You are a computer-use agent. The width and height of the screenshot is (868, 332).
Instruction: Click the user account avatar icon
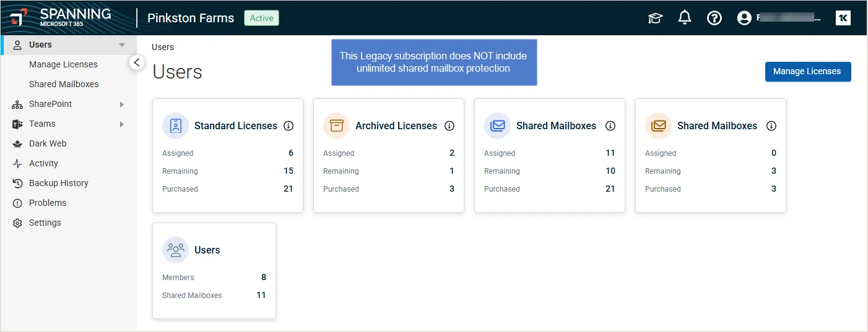point(744,18)
